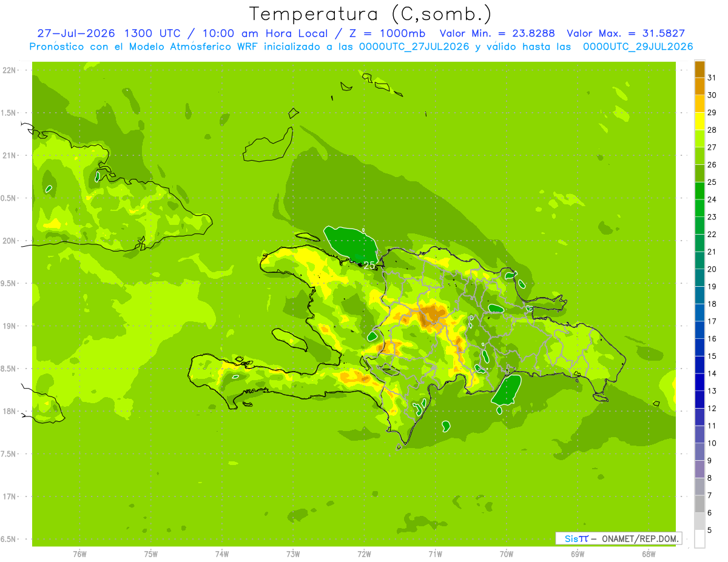Click the '76W' longitude axis label
Screen dimensions: 728x562
pyautogui.click(x=79, y=554)
